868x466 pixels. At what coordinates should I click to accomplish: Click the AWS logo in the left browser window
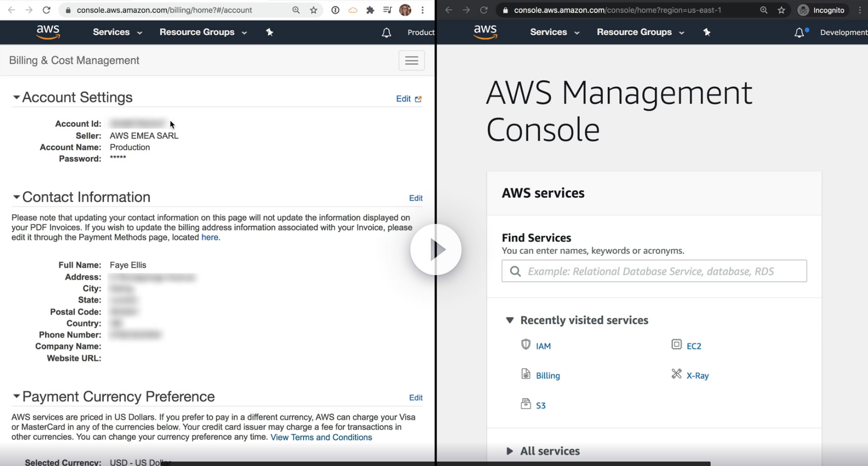[x=48, y=32]
